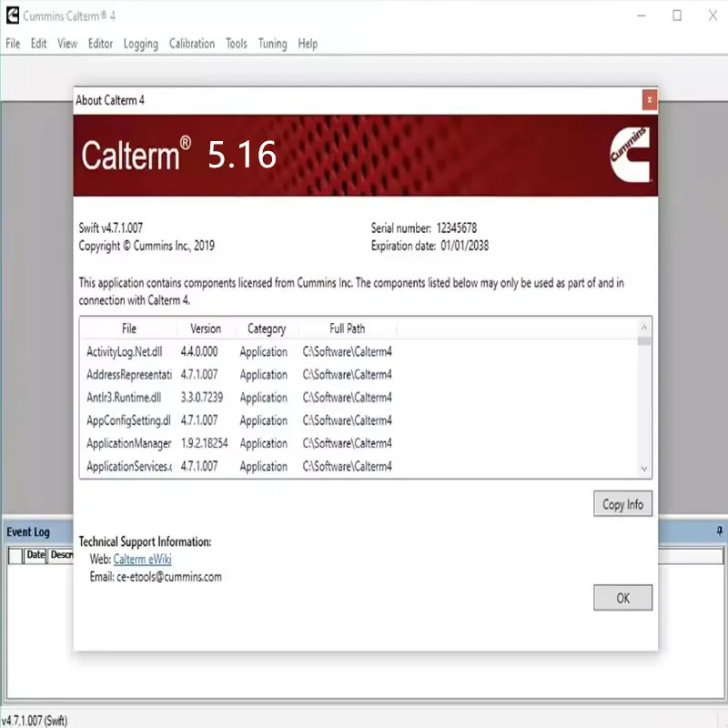Open the Calterm eWiki link
Viewport: 728px width, 728px height.
point(141,559)
